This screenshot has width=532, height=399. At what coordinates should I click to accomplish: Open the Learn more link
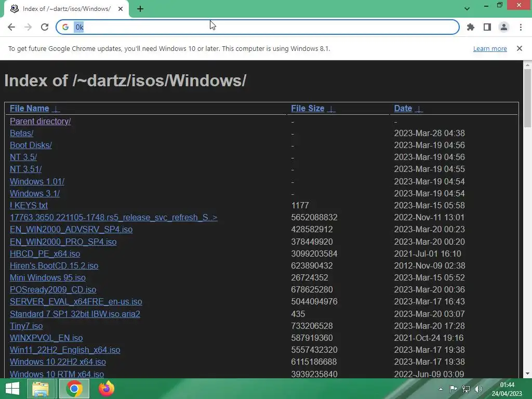click(x=490, y=48)
